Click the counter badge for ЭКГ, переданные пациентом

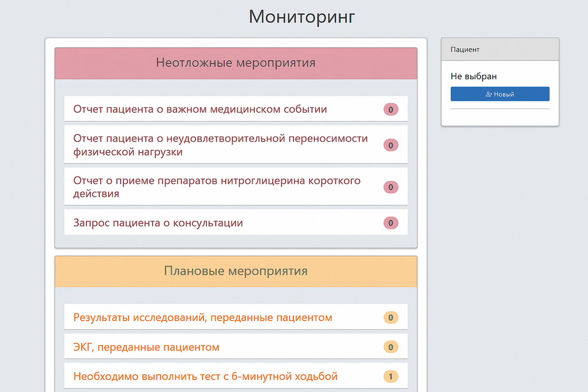click(x=390, y=347)
